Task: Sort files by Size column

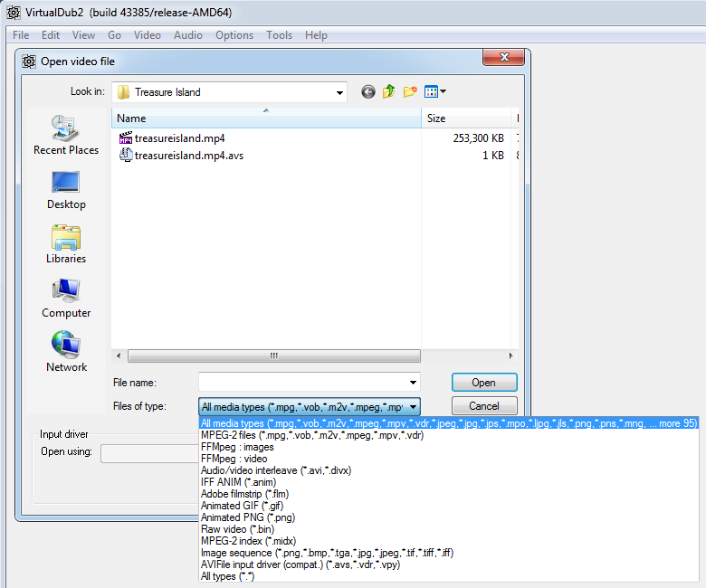Action: 466,119
